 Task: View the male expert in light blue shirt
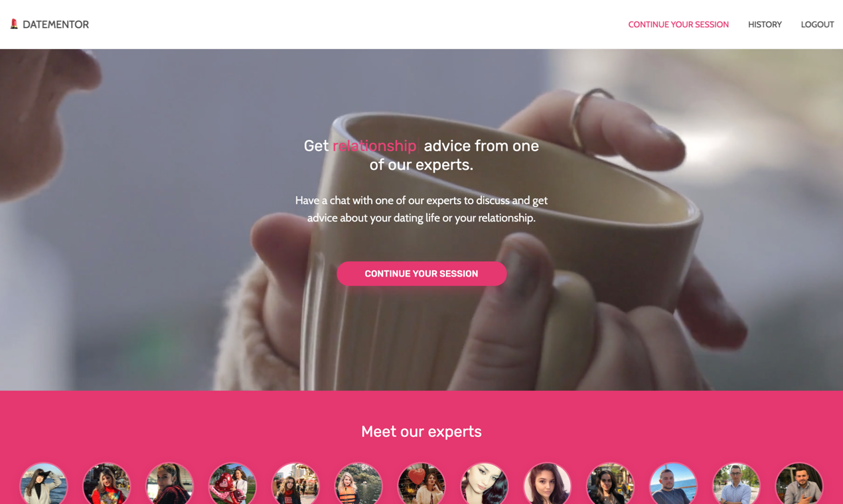pyautogui.click(x=736, y=484)
